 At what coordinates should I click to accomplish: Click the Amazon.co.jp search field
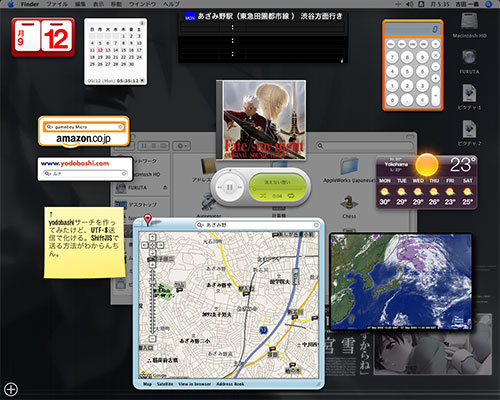pos(84,127)
